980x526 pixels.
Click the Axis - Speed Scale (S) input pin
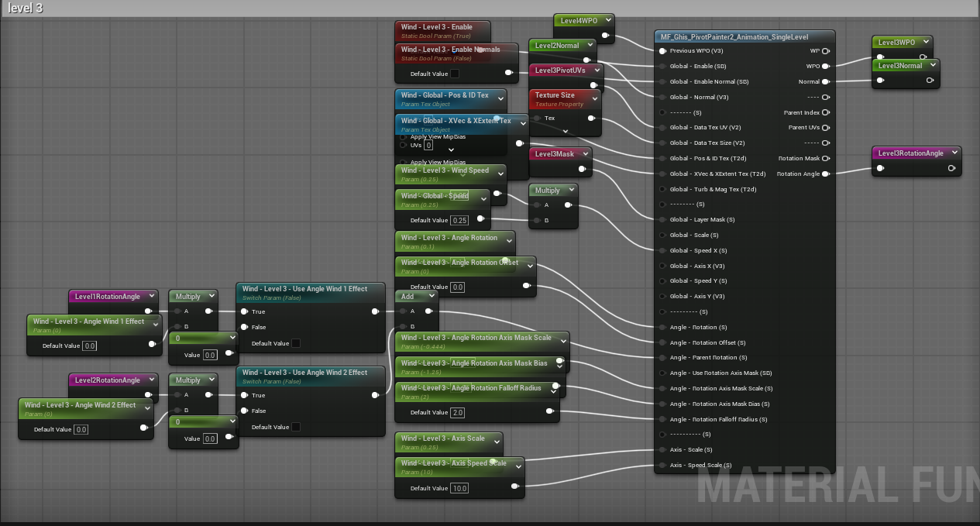pos(662,466)
